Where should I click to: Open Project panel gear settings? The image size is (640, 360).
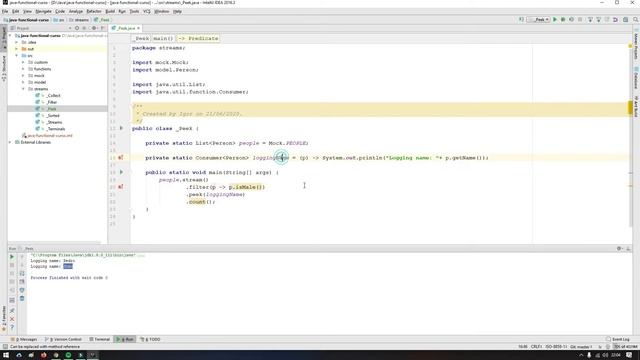[94, 28]
